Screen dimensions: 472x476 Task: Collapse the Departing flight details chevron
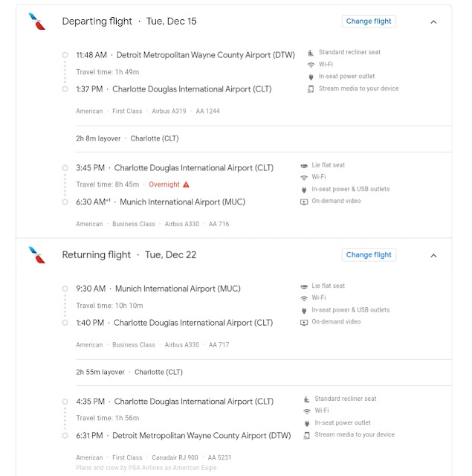tap(433, 22)
